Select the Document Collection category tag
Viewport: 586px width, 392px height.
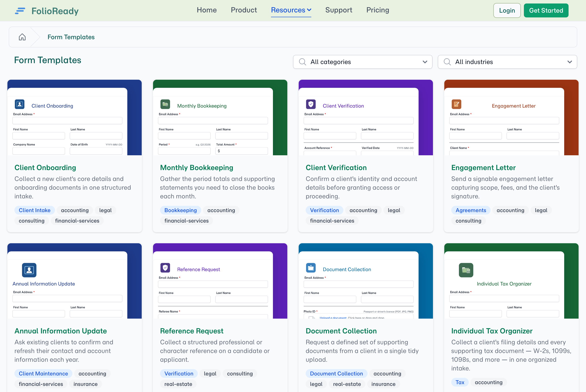point(336,373)
